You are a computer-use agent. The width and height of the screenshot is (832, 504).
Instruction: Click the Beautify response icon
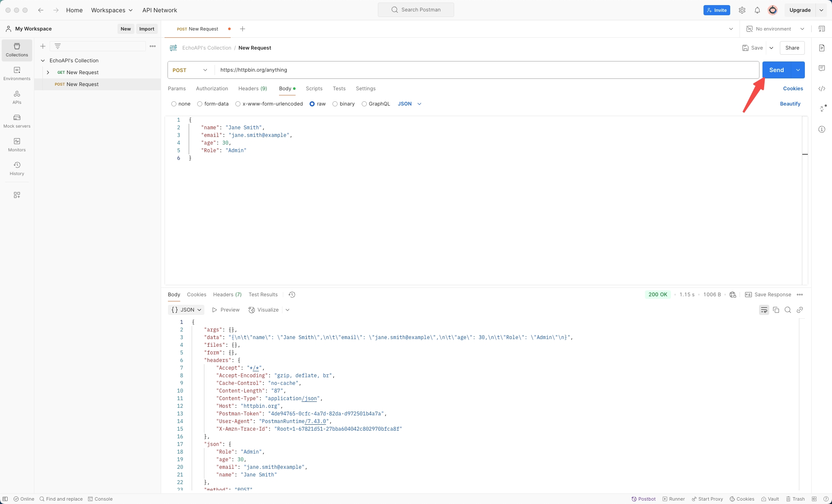point(764,310)
